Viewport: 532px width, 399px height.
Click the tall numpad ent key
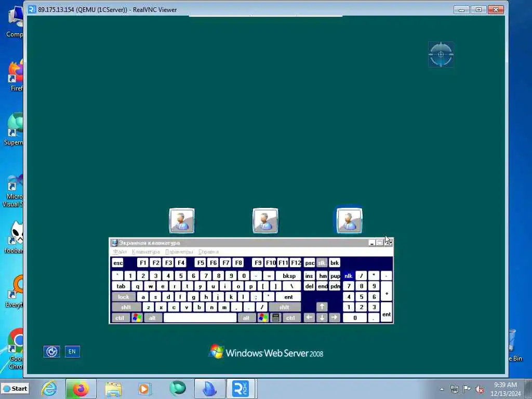pos(387,312)
